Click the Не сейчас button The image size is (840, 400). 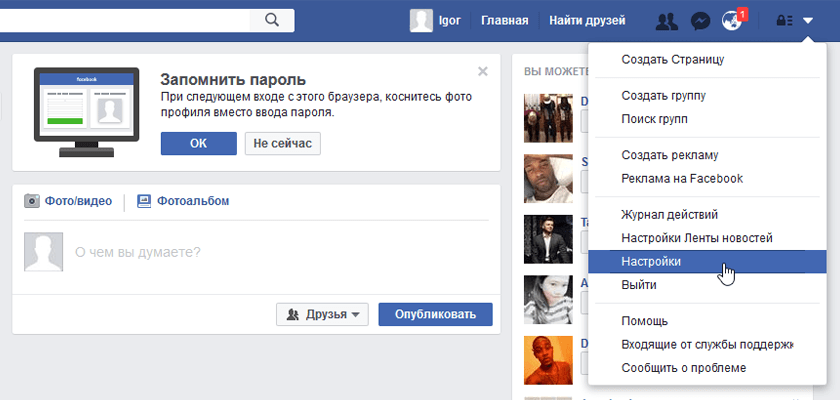[x=283, y=143]
